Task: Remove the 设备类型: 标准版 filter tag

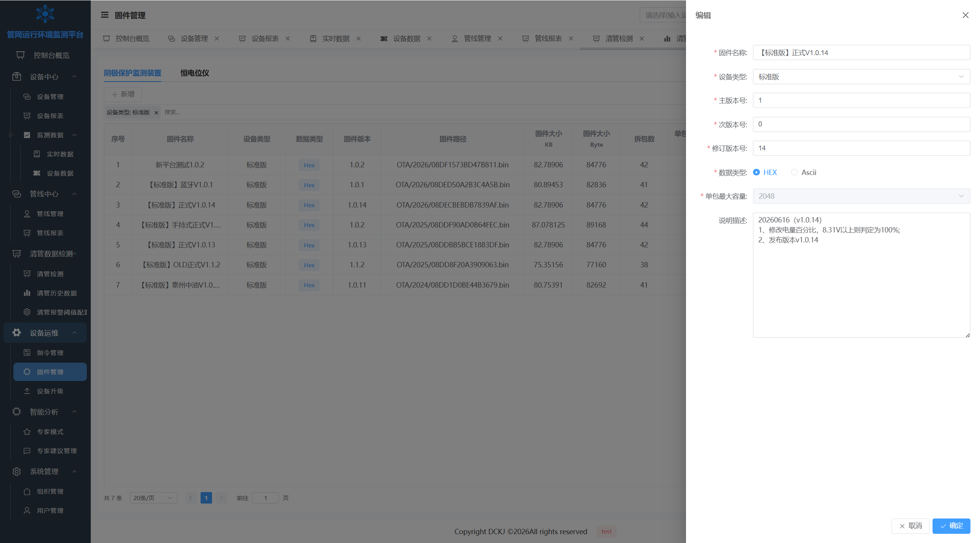Action: click(x=156, y=113)
